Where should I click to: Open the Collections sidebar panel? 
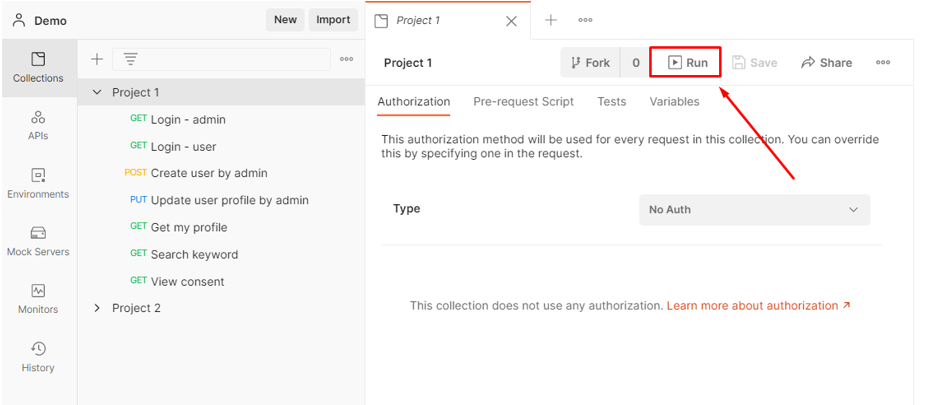click(38, 67)
